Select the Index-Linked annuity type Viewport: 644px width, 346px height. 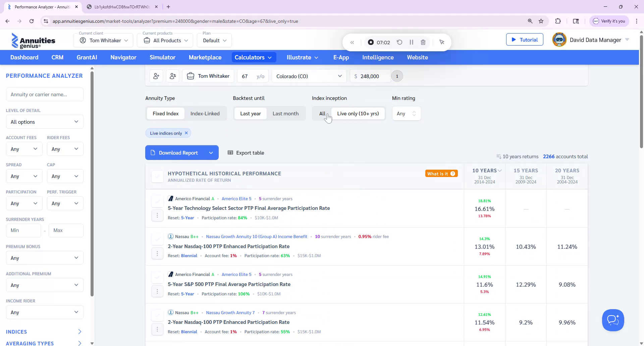coord(205,113)
